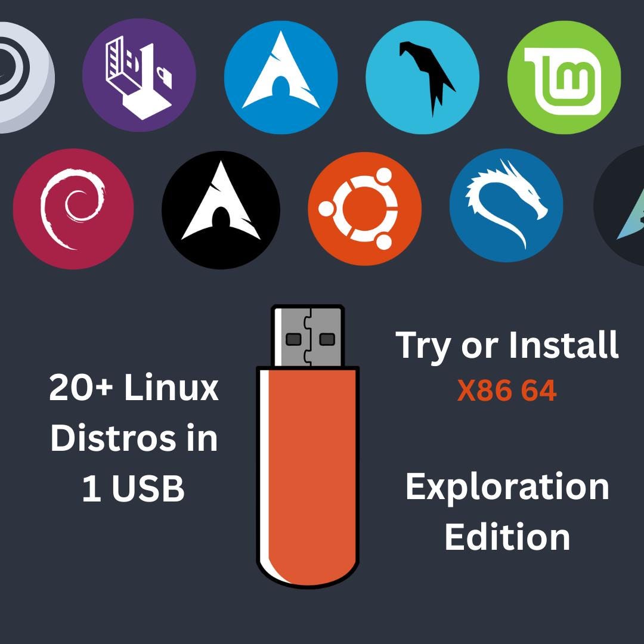Select the blue Arch Linux logo
The width and height of the screenshot is (644, 644).
point(281,77)
